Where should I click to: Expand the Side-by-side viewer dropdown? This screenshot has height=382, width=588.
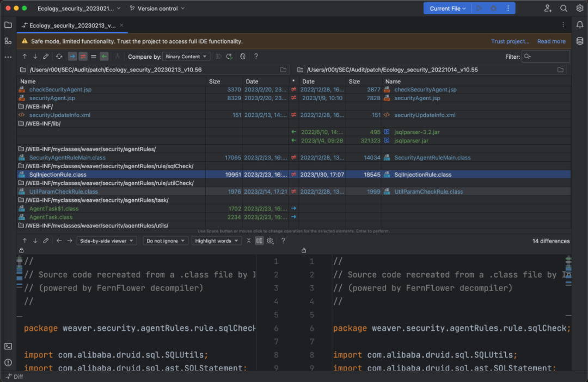[107, 241]
